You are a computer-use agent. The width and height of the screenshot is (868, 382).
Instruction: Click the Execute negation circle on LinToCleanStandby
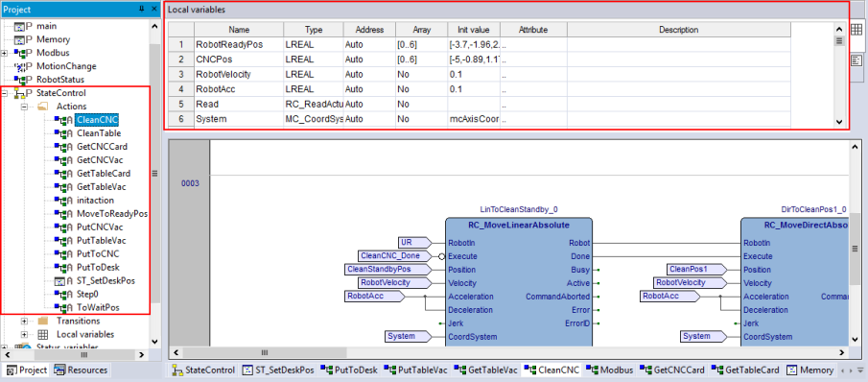coord(442,256)
